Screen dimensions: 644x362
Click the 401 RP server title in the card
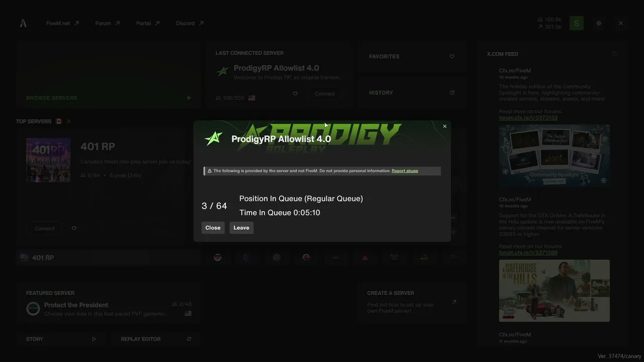(x=98, y=147)
